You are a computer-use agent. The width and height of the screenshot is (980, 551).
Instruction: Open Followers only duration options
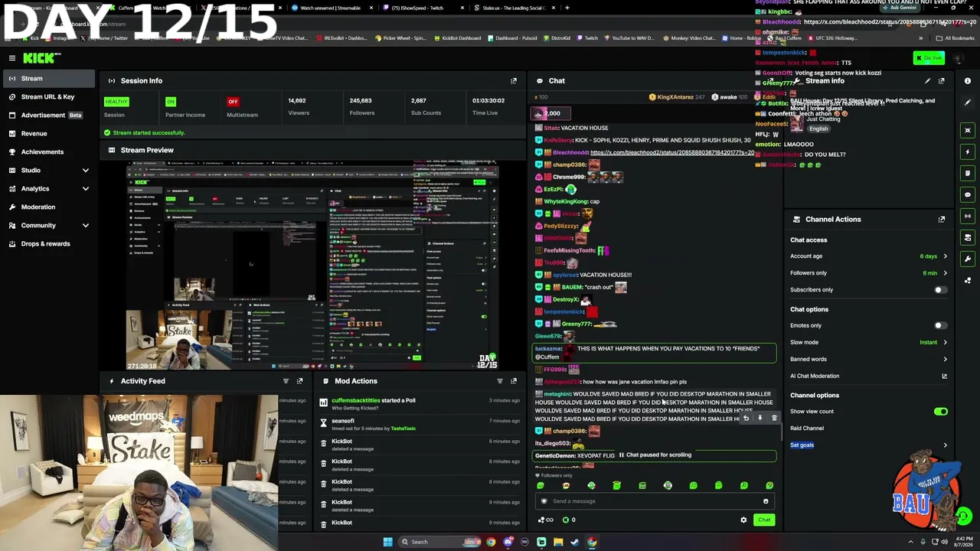tap(868, 273)
